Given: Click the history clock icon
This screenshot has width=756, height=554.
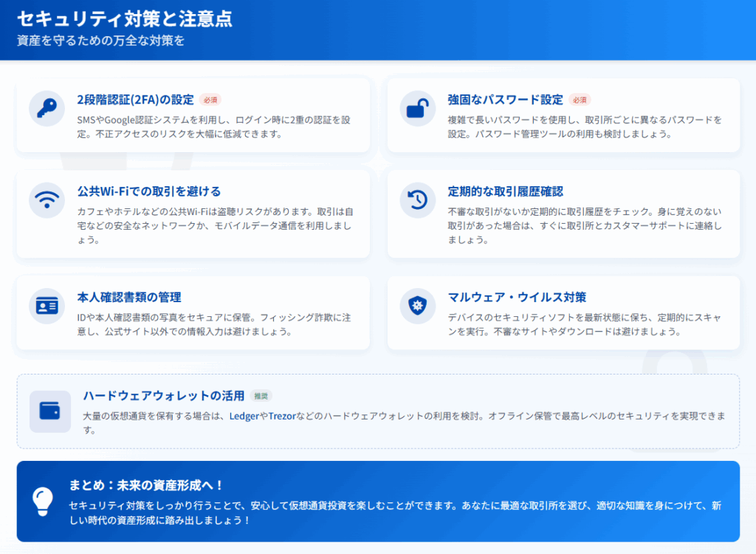Looking at the screenshot, I should pyautogui.click(x=418, y=200).
